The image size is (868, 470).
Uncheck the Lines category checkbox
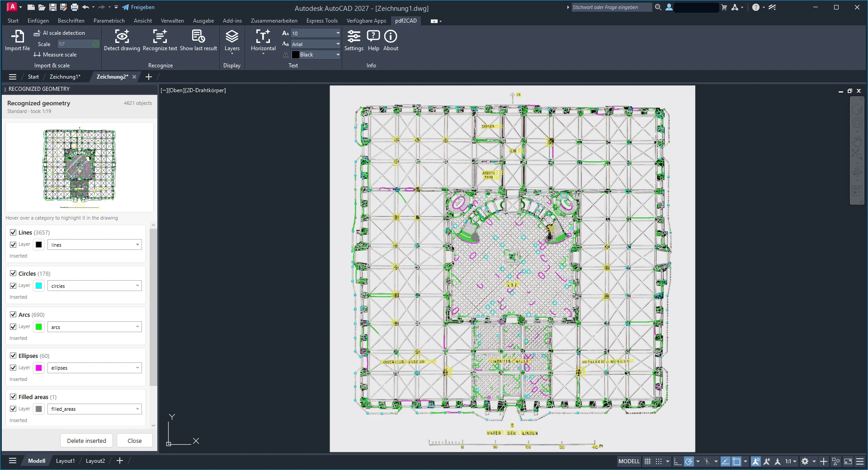click(13, 232)
